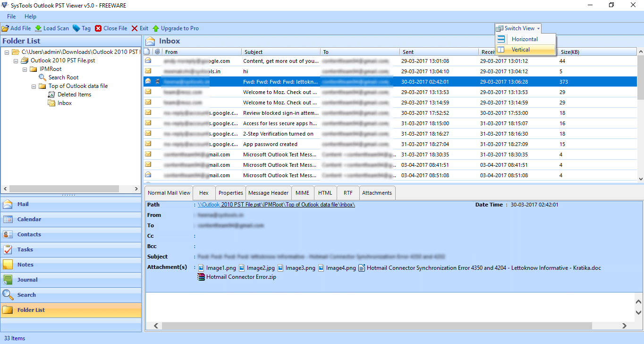Image resolution: width=644 pixels, height=344 pixels.
Task: Click the Close File toolbar icon
Action: pyautogui.click(x=99, y=28)
